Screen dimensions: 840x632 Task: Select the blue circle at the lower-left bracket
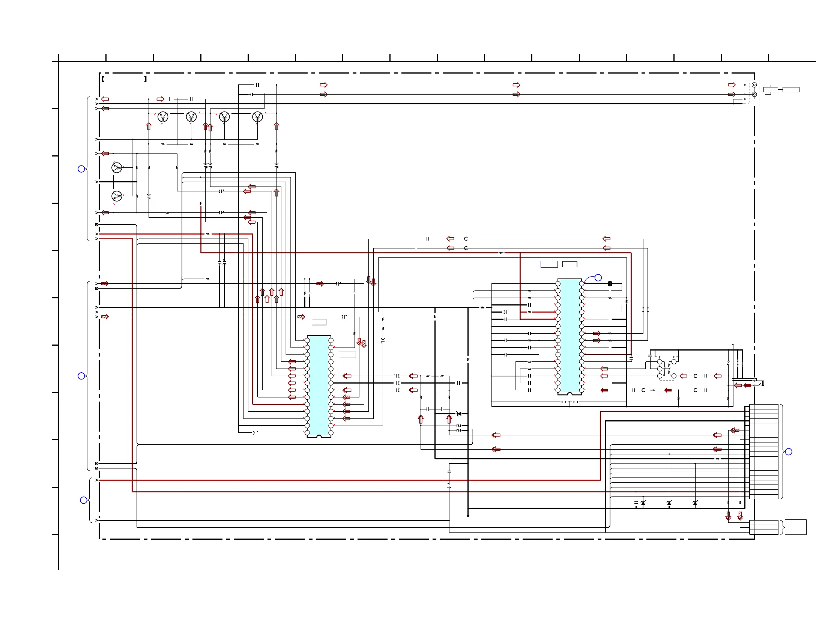pos(84,500)
